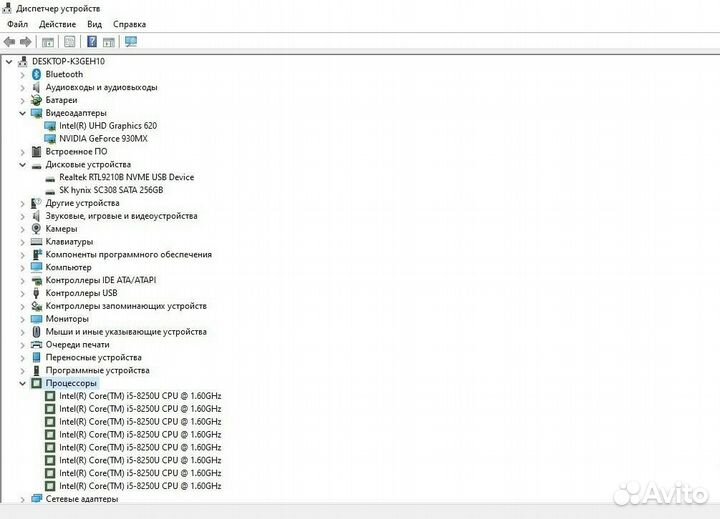This screenshot has width=720, height=519.
Task: Collapse the Процессоры category
Action: tap(23, 383)
